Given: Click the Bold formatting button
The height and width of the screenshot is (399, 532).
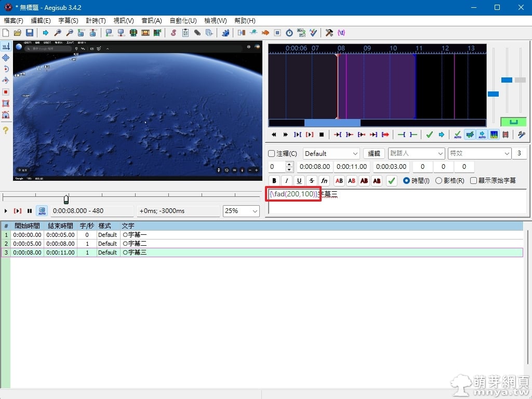Looking at the screenshot, I should click(274, 181).
